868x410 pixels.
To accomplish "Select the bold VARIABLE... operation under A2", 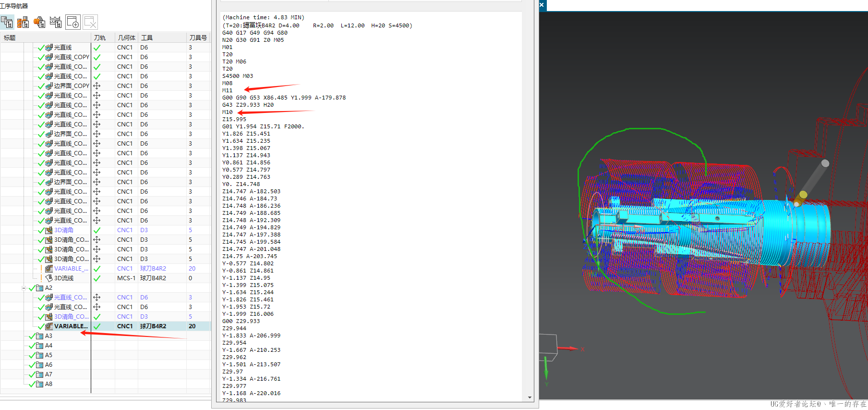I will [x=71, y=326].
